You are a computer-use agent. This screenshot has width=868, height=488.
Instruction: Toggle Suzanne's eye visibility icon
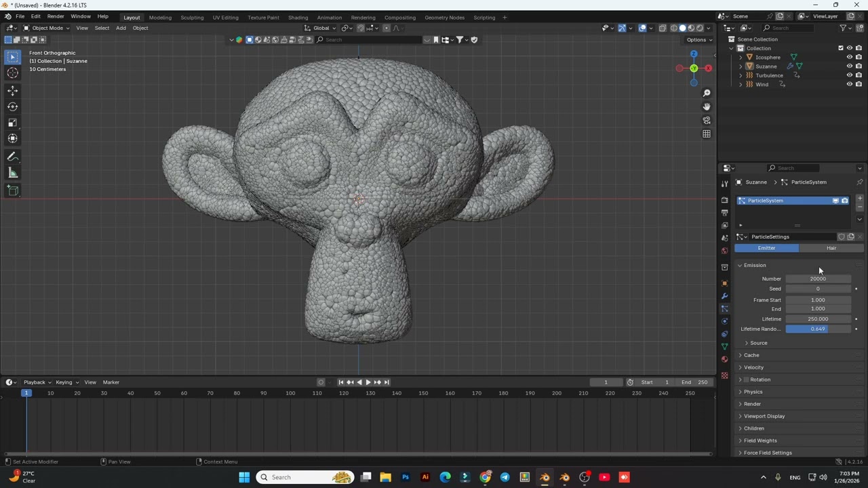pos(849,66)
